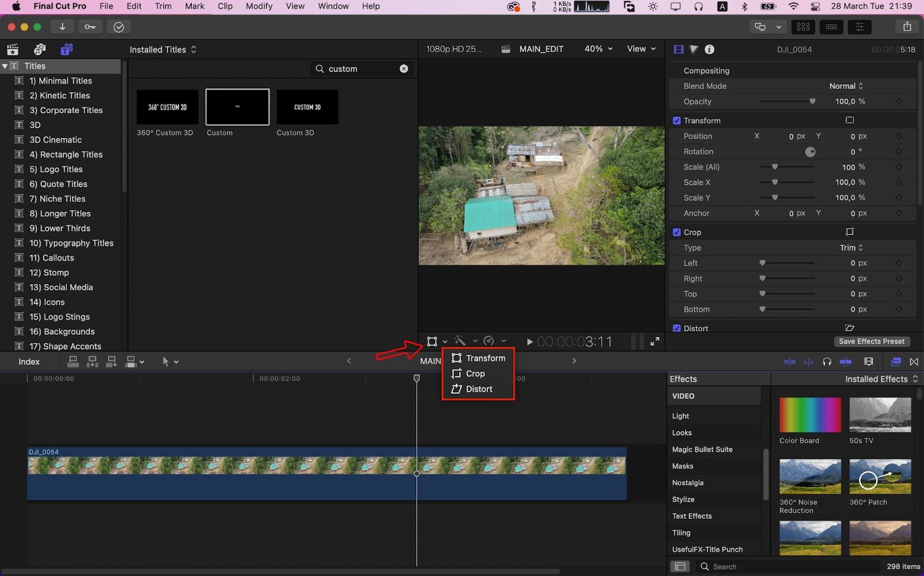The height and width of the screenshot is (576, 924).
Task: Open the Keyword Editor key icon
Action: (x=90, y=27)
